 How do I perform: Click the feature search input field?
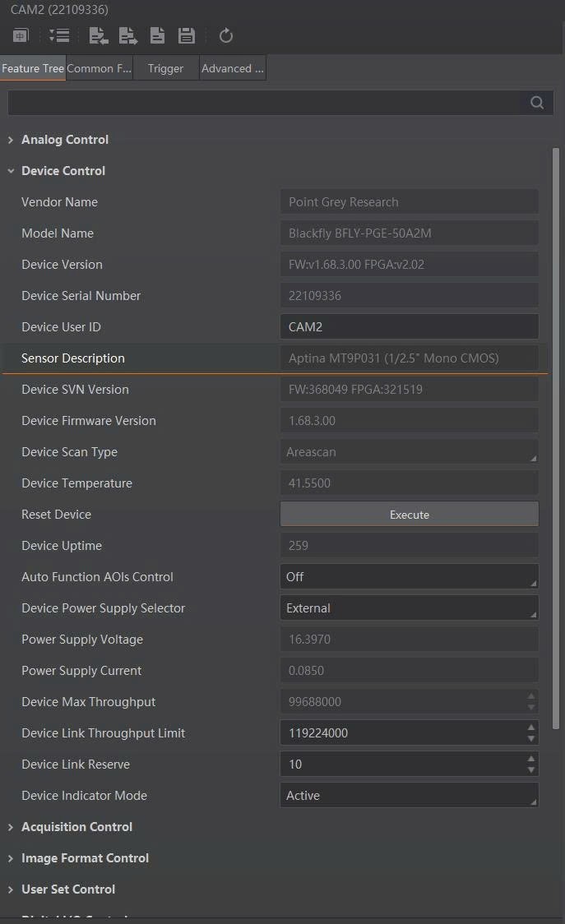tap(280, 103)
